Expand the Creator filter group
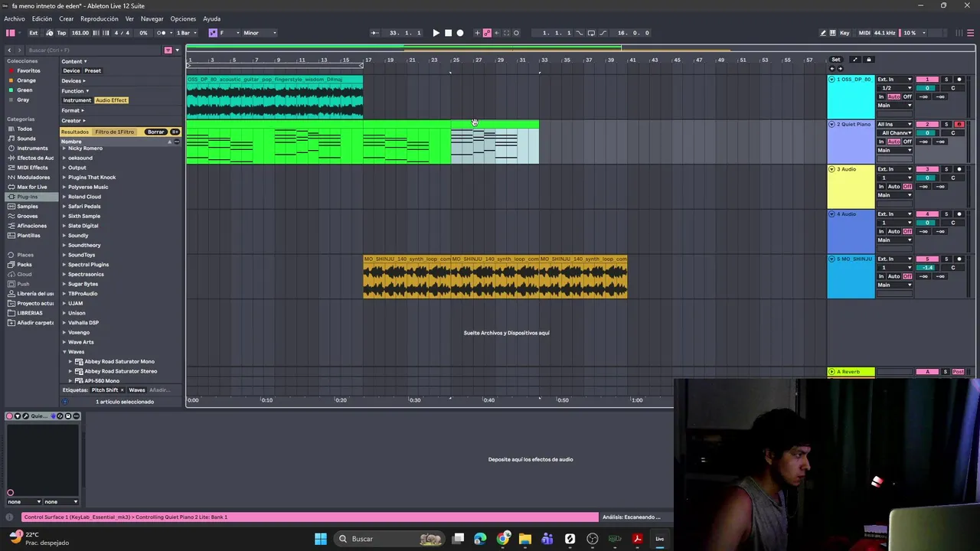980x551 pixels. [x=73, y=120]
